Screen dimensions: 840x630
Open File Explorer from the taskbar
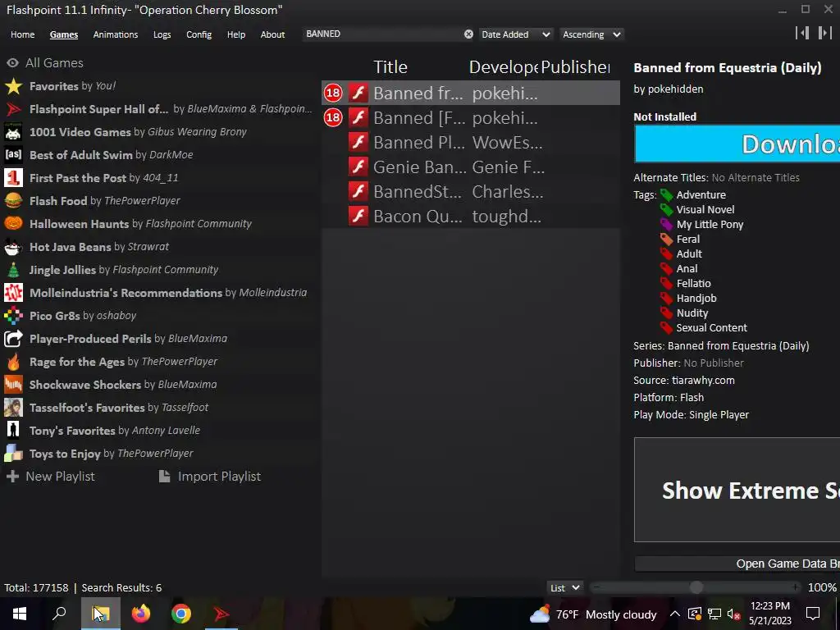point(101,614)
